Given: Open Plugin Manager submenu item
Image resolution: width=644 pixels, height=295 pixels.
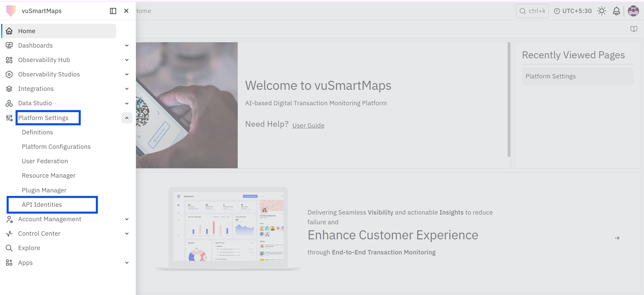Looking at the screenshot, I should [44, 190].
